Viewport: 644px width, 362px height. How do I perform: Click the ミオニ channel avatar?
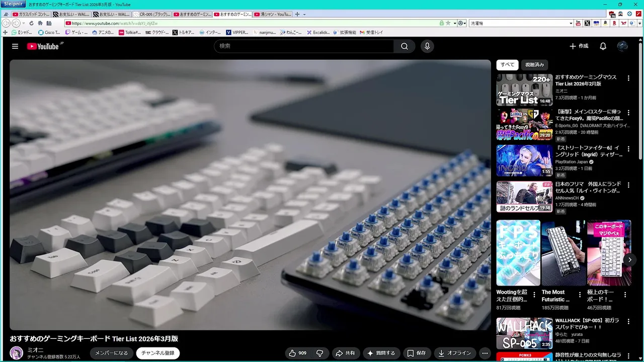click(17, 353)
